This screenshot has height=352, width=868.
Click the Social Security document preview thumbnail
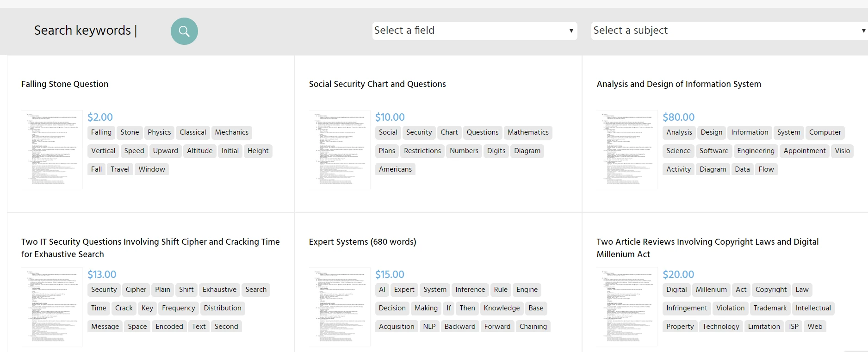tap(340, 149)
